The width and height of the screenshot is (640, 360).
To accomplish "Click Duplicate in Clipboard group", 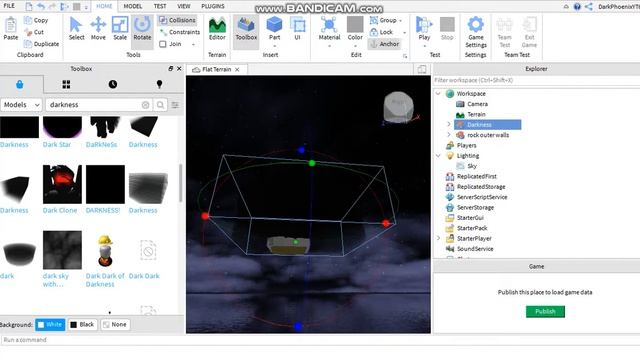I will pyautogui.click(x=41, y=44).
